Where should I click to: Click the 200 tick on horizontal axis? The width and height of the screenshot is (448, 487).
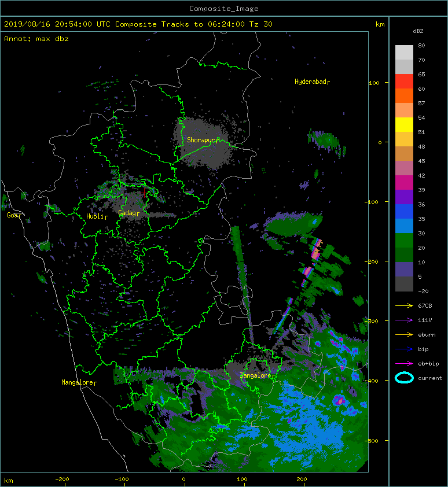click(x=302, y=479)
